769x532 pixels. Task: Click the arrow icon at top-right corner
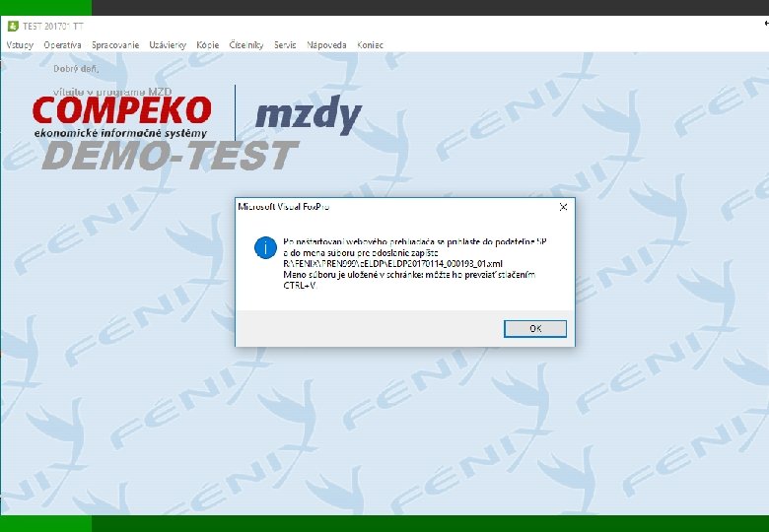coord(766,23)
